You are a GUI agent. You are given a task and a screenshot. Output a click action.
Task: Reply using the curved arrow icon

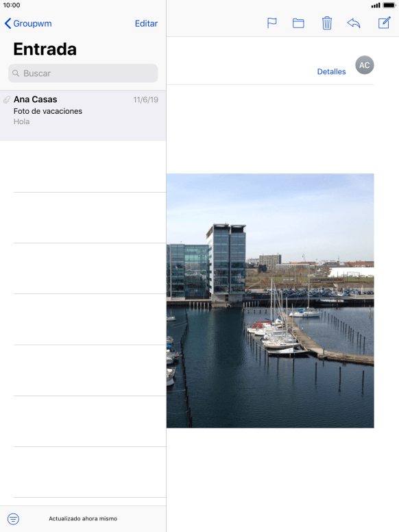[354, 23]
